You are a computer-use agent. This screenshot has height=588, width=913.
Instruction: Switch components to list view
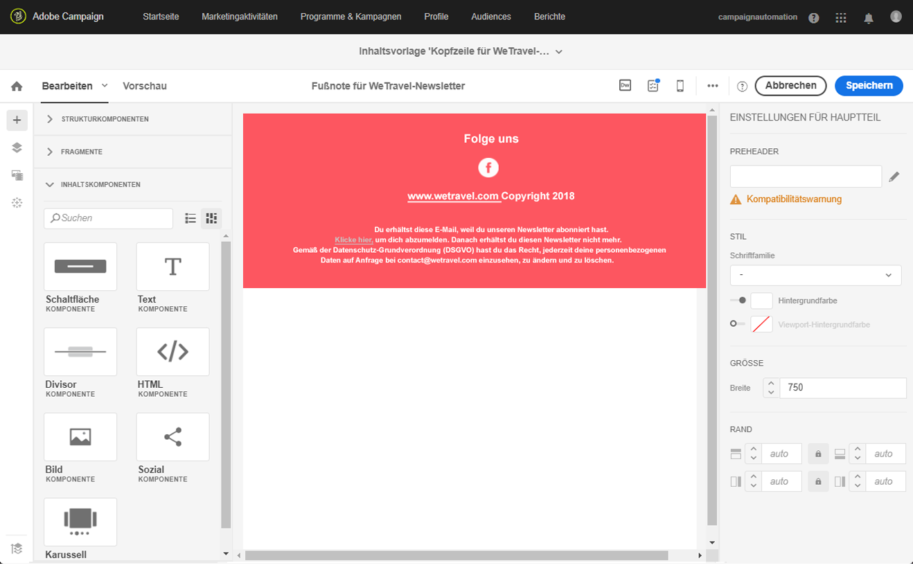pyautogui.click(x=190, y=218)
